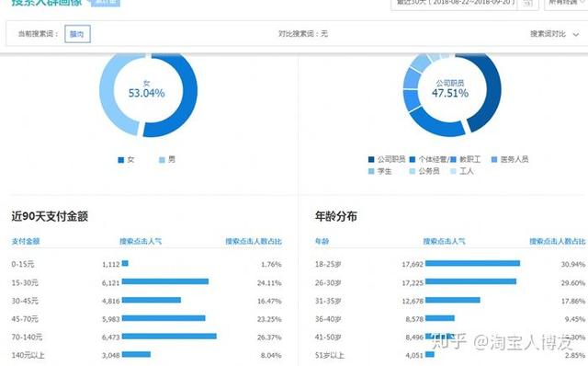Viewport: 588px width, 366px height.
Task: Click the 36-40岁 age row label
Action: tap(328, 319)
